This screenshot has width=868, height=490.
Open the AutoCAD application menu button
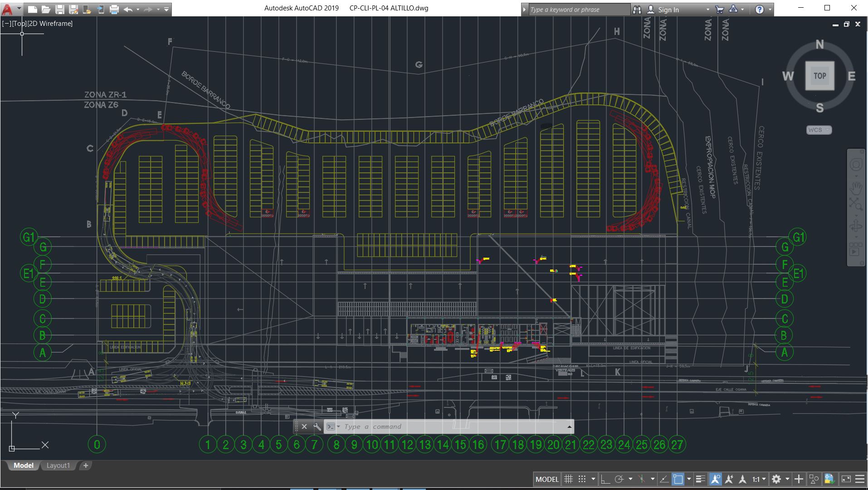(8, 9)
